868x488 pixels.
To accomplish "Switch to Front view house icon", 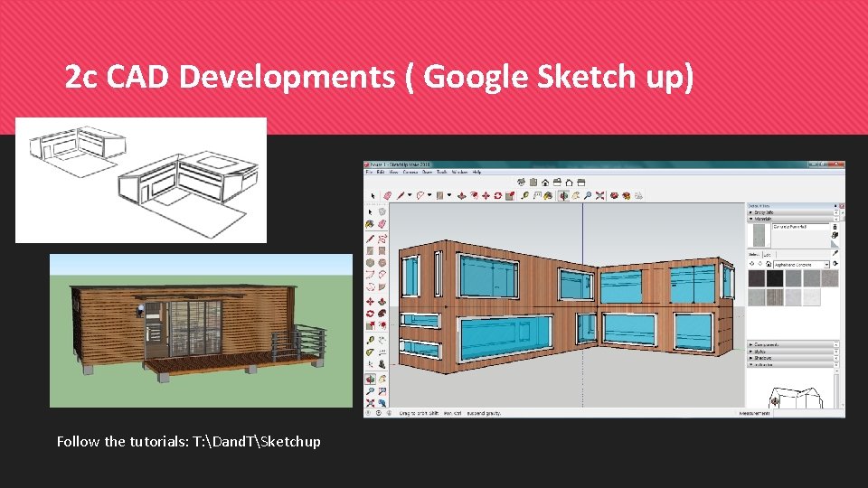I will [545, 182].
